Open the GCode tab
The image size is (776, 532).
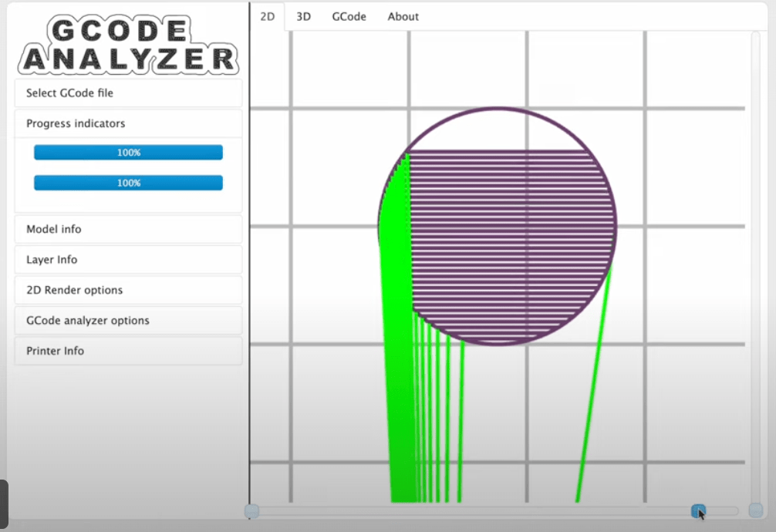pos(349,16)
